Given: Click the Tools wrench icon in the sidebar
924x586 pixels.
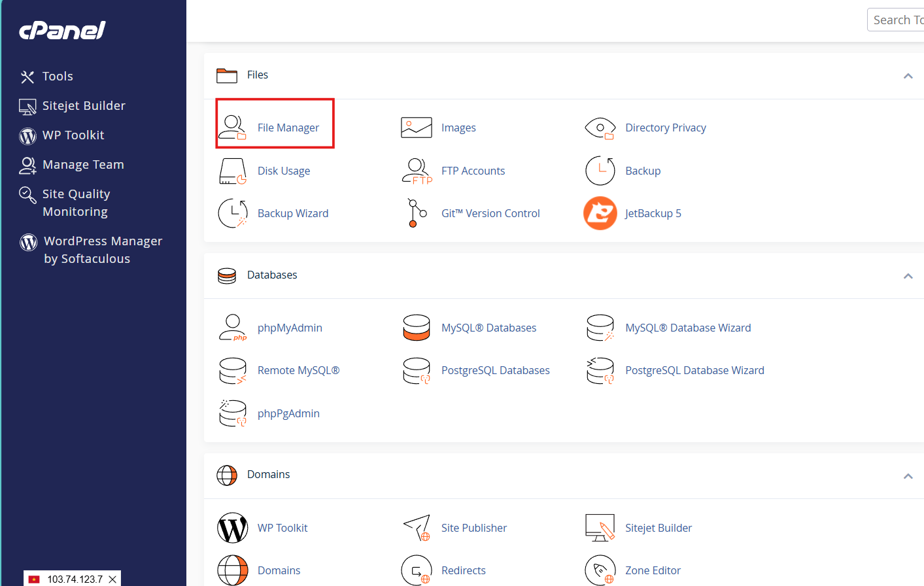Looking at the screenshot, I should pyautogui.click(x=27, y=77).
